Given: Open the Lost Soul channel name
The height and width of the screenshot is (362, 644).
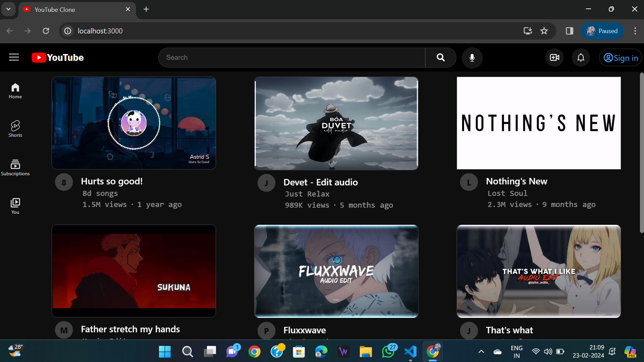Looking at the screenshot, I should pyautogui.click(x=507, y=193).
